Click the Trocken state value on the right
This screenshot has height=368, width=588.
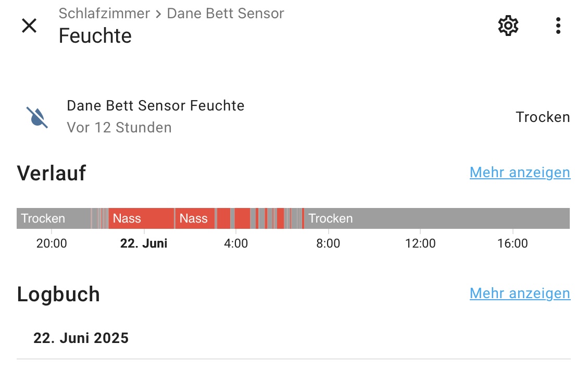pos(543,117)
